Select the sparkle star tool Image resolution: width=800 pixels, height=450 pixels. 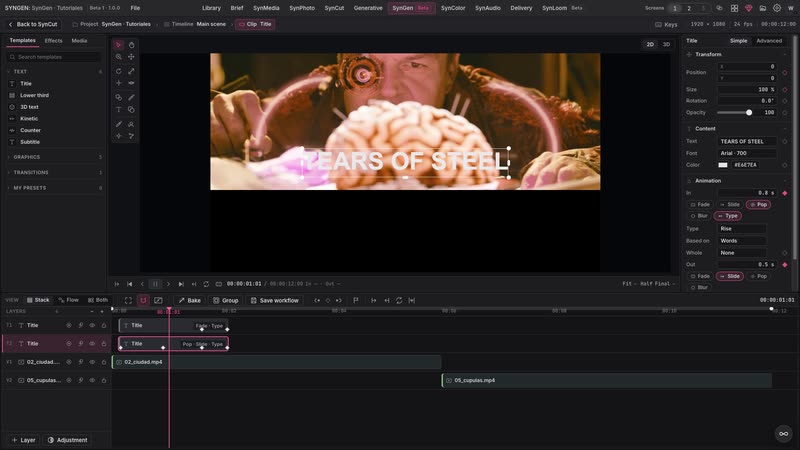click(118, 136)
